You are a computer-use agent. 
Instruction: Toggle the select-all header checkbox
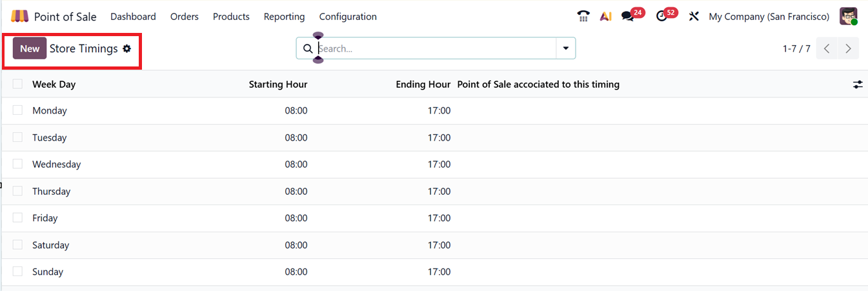[17, 84]
